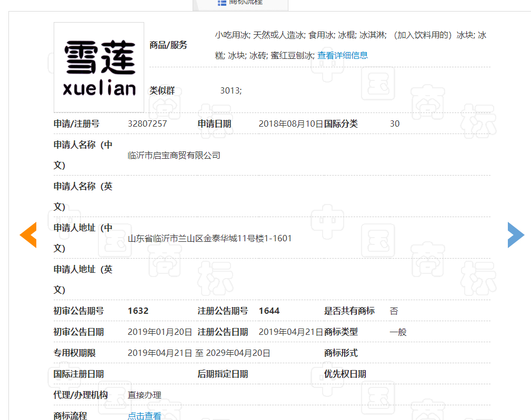Click the 商品/服务 label
Image resolution: width=531 pixels, height=420 pixels.
[x=168, y=45]
